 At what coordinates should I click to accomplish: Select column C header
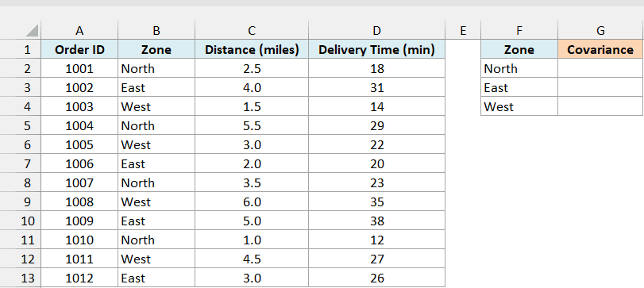pyautogui.click(x=252, y=30)
